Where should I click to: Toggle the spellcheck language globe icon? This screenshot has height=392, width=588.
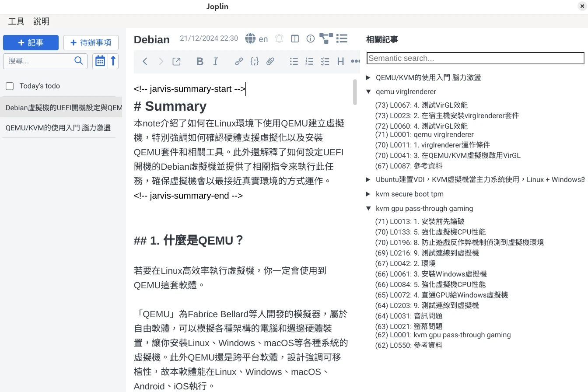tap(249, 38)
